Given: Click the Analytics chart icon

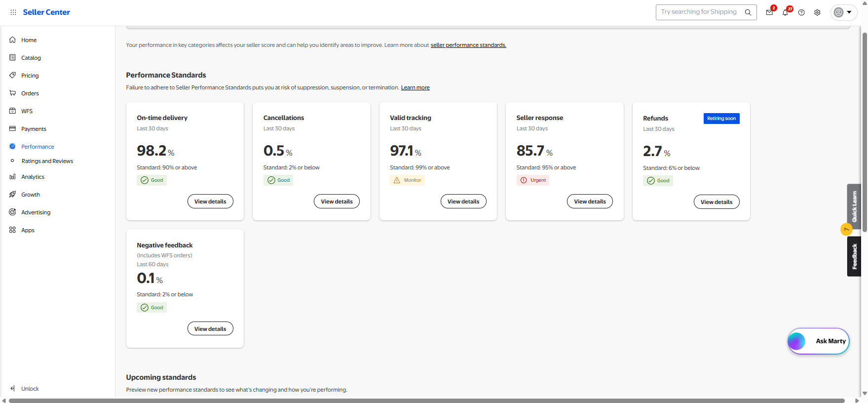Looking at the screenshot, I should (12, 177).
